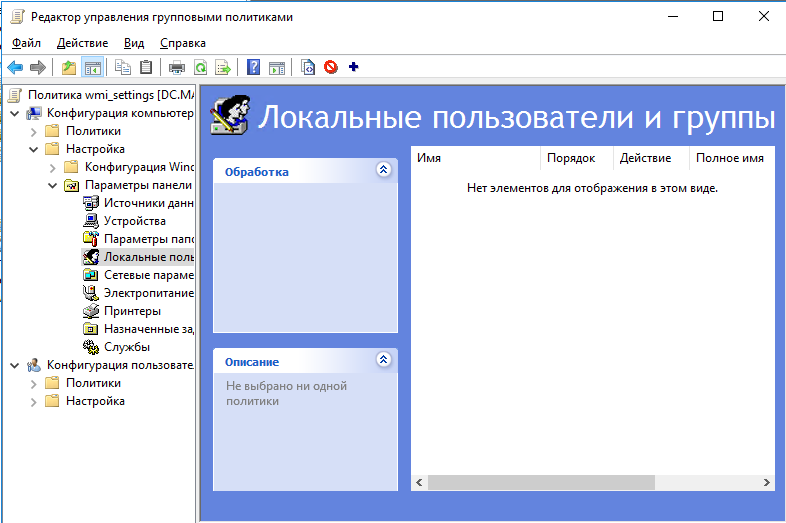Viewport: 786px width, 523px height.
Task: Click the blue plus add icon
Action: click(x=353, y=68)
